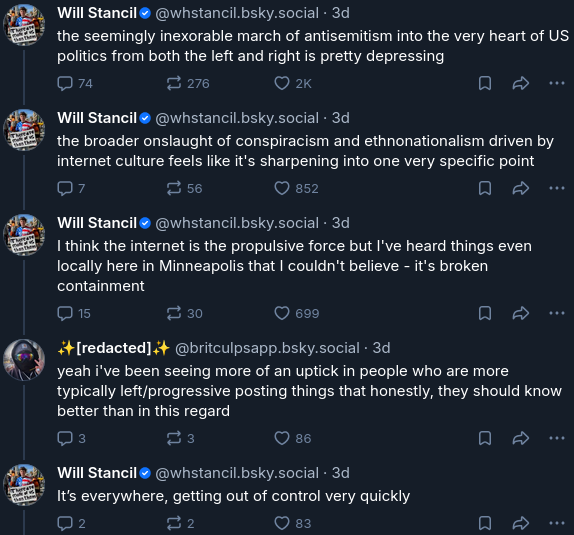Reply to the antisemitism post with 74 replies
The image size is (574, 535).
click(x=75, y=83)
